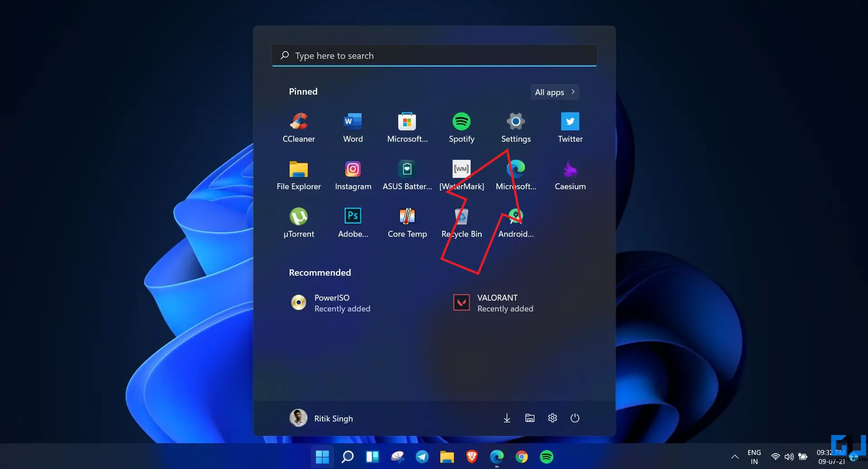Open Twitter from pinned apps
868x469 pixels.
pos(570,128)
